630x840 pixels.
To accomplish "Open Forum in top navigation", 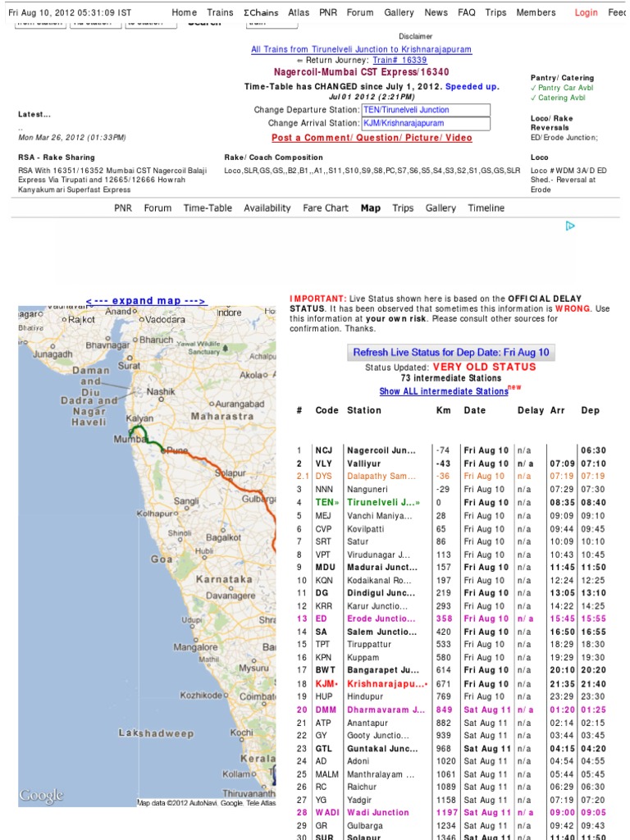I will (x=360, y=12).
